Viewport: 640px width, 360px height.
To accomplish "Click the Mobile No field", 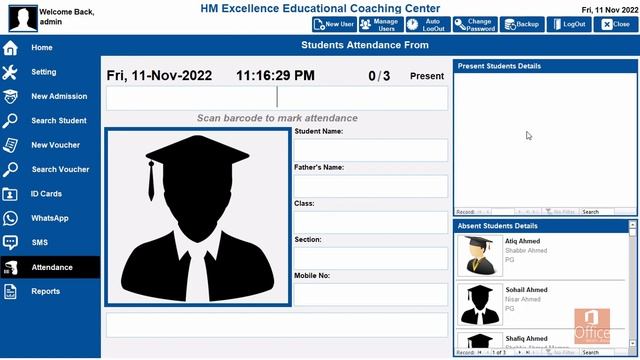I will point(371,294).
